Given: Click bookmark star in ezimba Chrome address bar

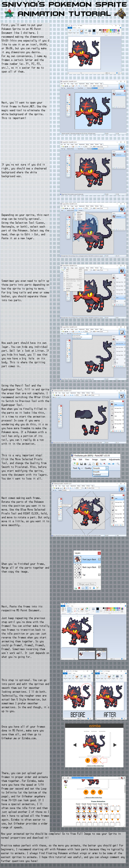Looking at the screenshot, I should tap(119, 778).
